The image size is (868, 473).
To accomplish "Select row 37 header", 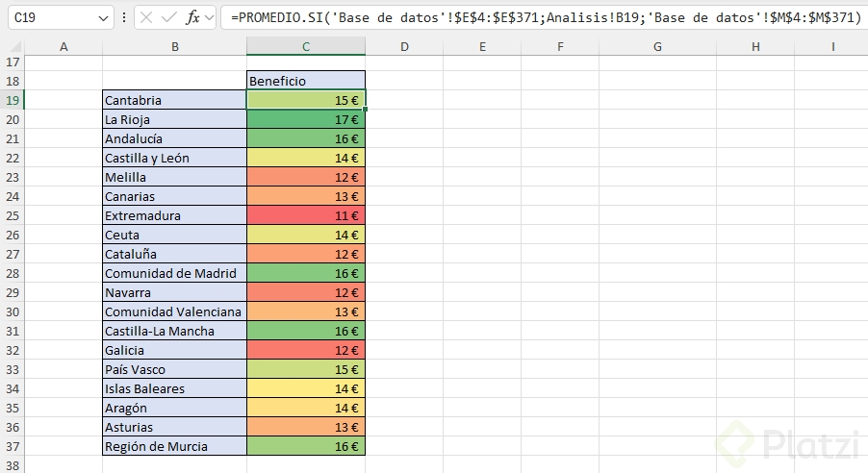I will coord(13,446).
